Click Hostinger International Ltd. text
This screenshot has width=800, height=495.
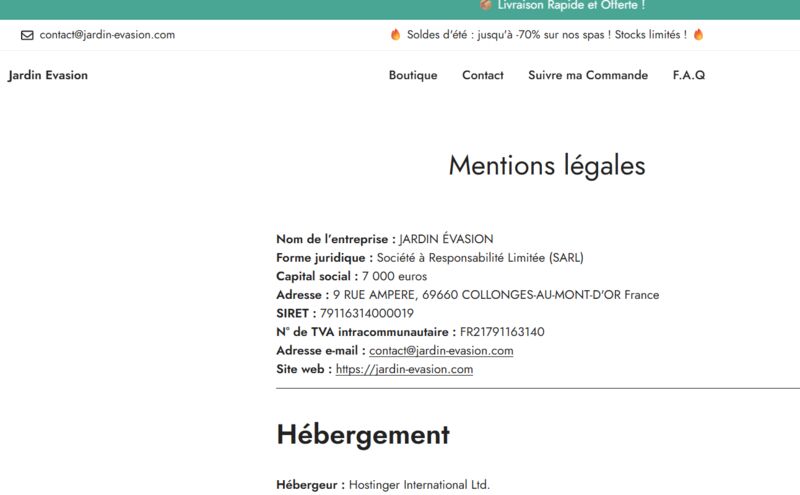tap(419, 485)
